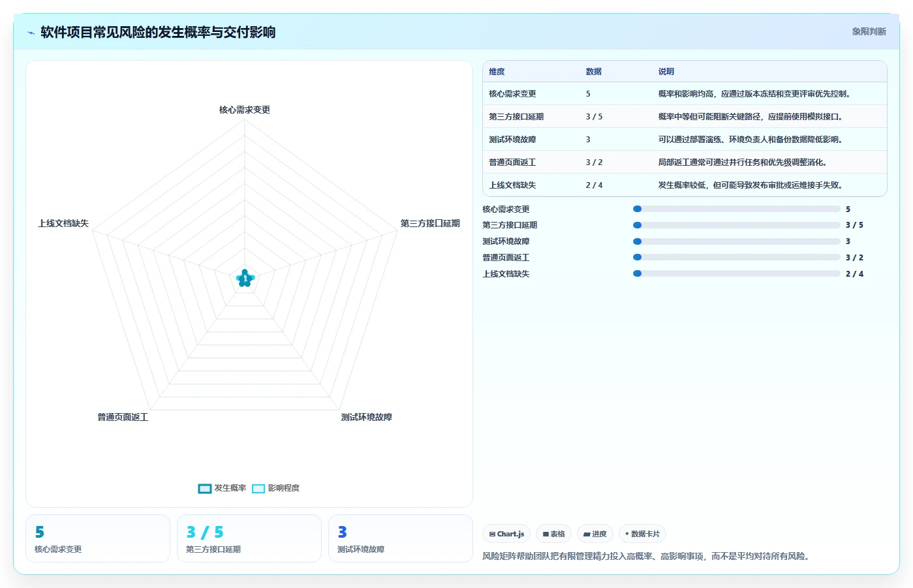Click the 普通页面返工 axis label on radar chart
This screenshot has height=588, width=913.
(123, 417)
